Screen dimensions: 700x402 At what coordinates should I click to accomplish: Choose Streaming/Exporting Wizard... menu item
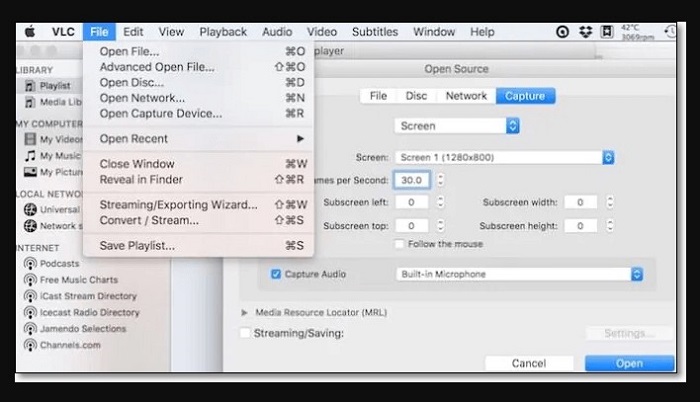(x=198, y=205)
